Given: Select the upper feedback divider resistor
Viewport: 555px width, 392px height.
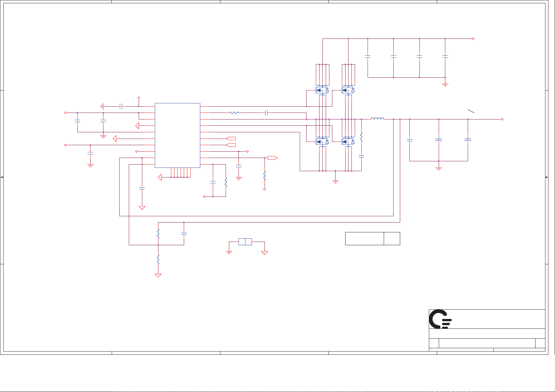Looking at the screenshot, I should pos(158,234).
